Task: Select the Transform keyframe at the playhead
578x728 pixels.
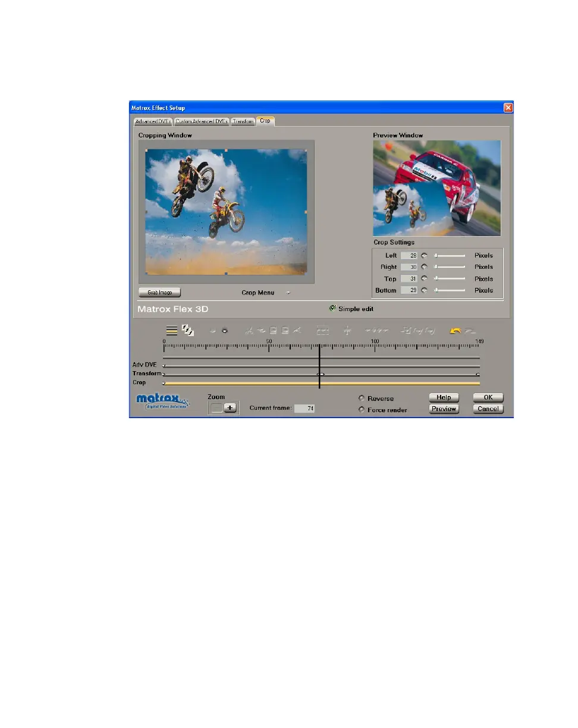Action: pos(321,374)
